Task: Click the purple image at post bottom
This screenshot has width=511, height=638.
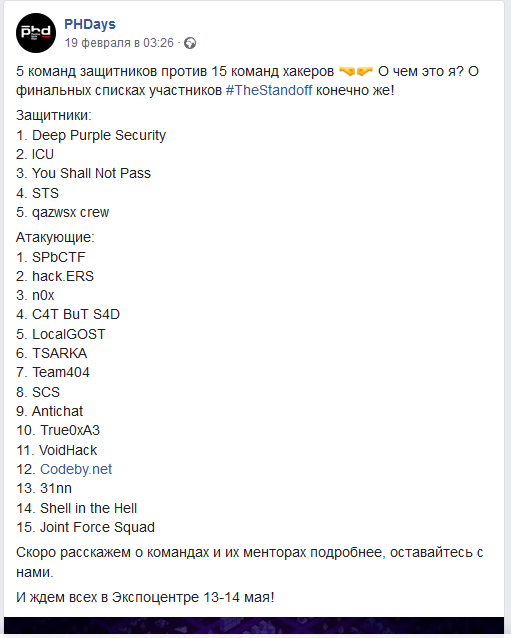Action: 254,625
